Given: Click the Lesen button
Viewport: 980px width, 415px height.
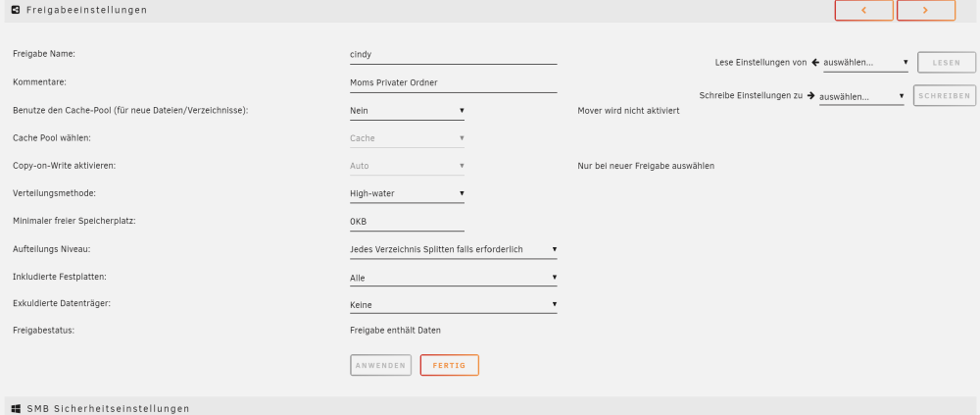Looking at the screenshot, I should pyautogui.click(x=947, y=63).
